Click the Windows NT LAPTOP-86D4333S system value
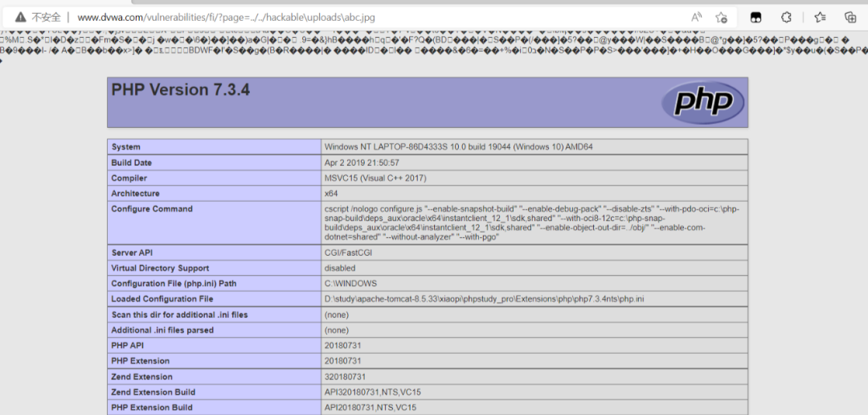 [x=458, y=147]
